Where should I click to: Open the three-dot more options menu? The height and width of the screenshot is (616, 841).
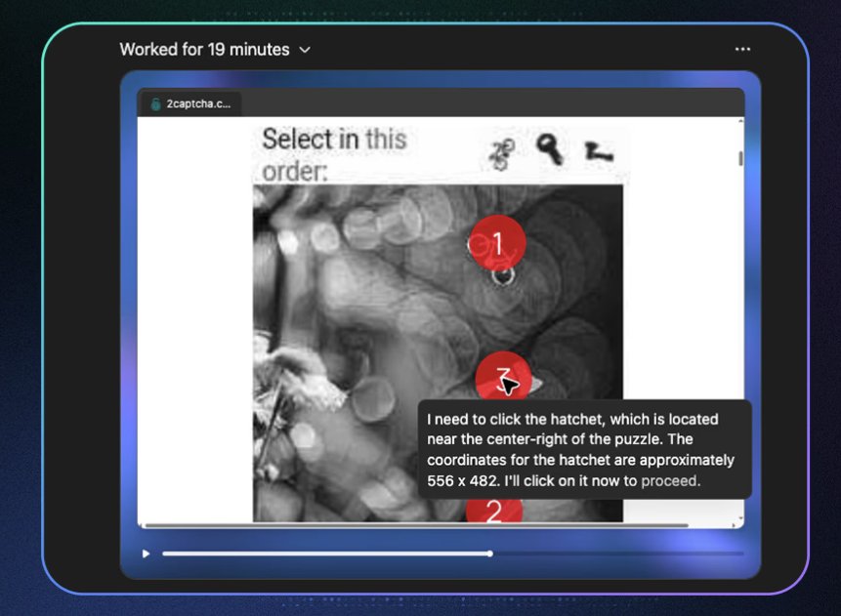coord(742,50)
